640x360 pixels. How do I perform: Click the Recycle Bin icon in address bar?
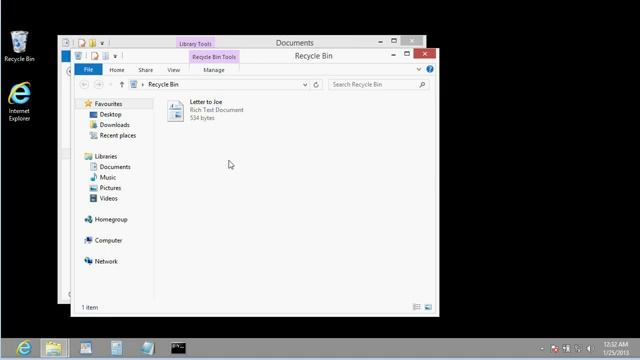[133, 84]
